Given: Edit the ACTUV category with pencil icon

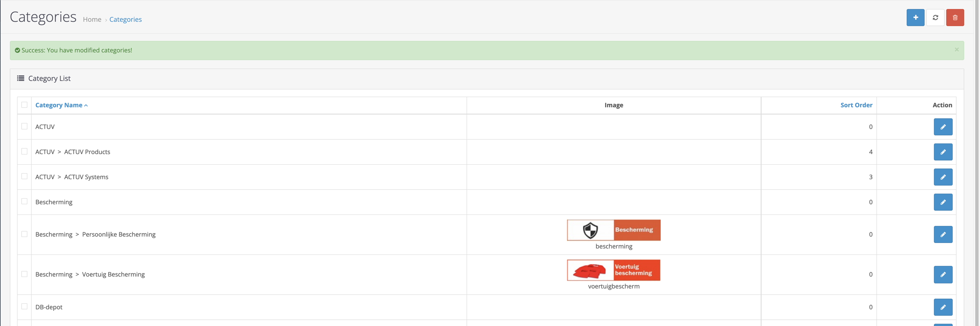Looking at the screenshot, I should (x=943, y=127).
